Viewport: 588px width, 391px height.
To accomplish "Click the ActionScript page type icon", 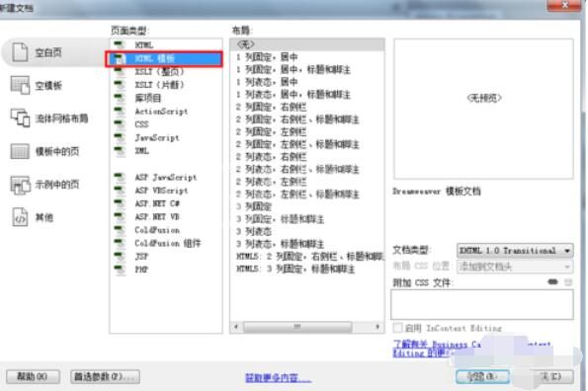I will coord(120,111).
